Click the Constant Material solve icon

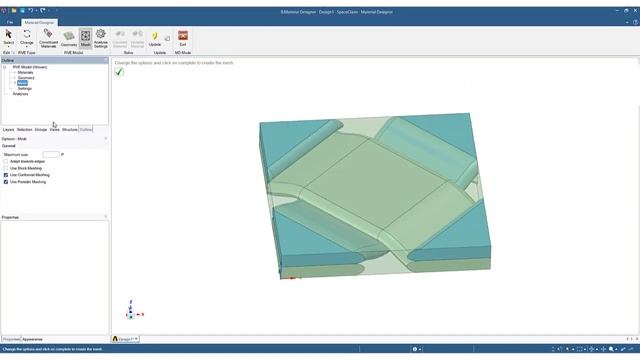coord(120,38)
